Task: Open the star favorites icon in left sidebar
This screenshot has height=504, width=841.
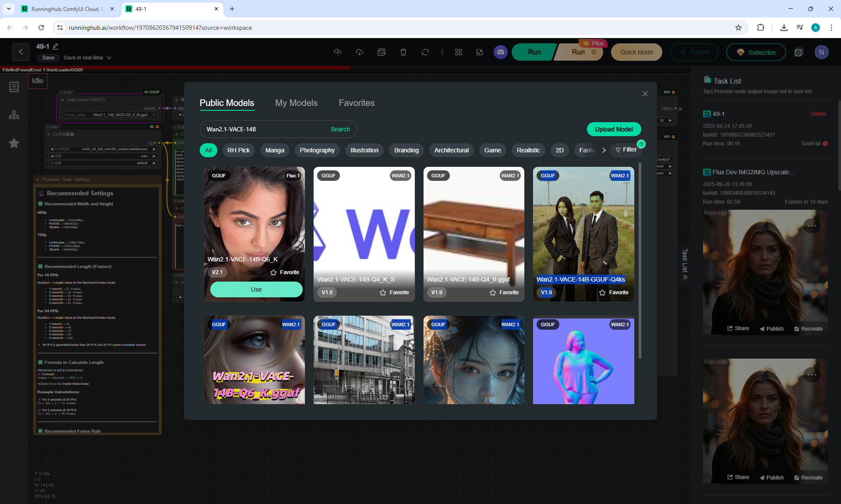Action: click(14, 143)
